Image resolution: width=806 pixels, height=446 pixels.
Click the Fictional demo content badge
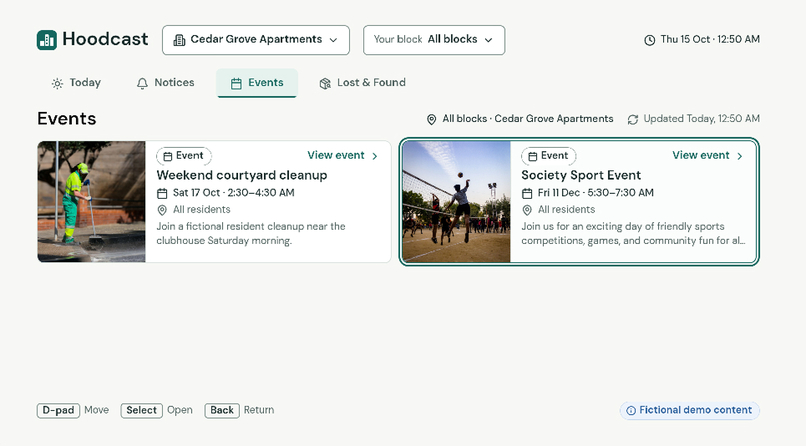(689, 410)
